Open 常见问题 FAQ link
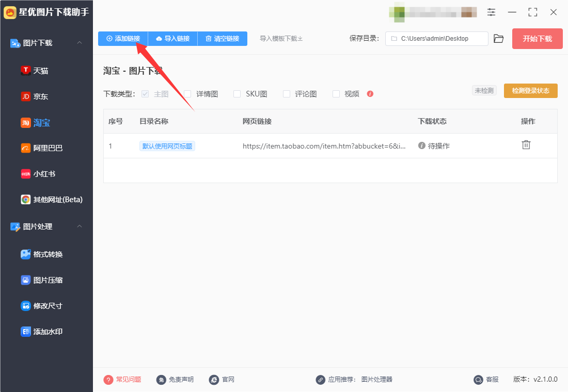568x392 pixels. 122,379
